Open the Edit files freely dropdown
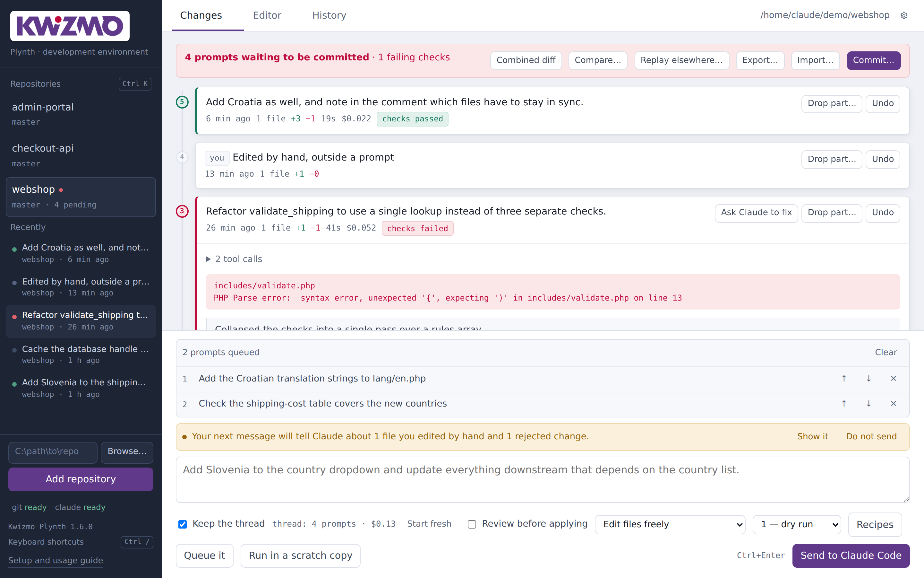Viewport: 924px width, 578px height. (x=670, y=524)
